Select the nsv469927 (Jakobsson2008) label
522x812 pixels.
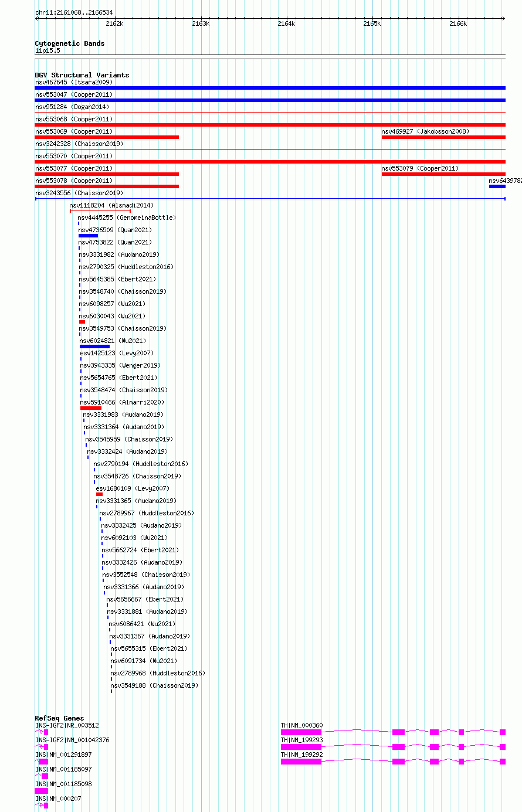(425, 131)
